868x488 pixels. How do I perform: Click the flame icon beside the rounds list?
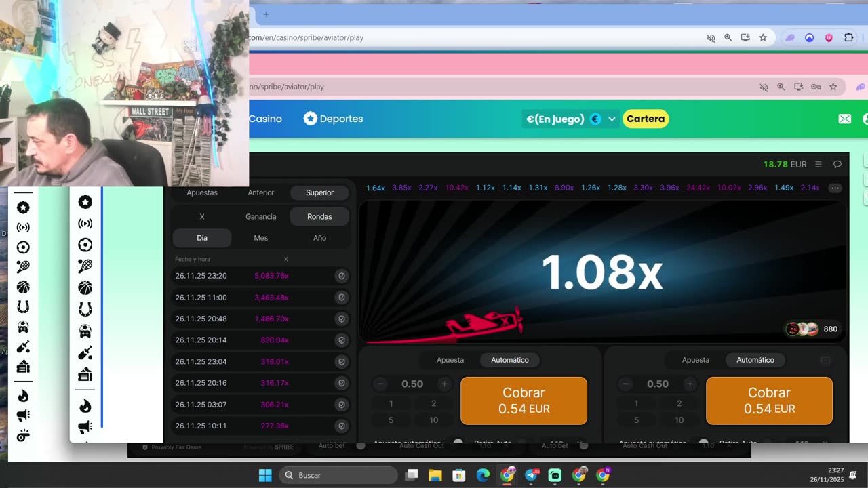85,406
